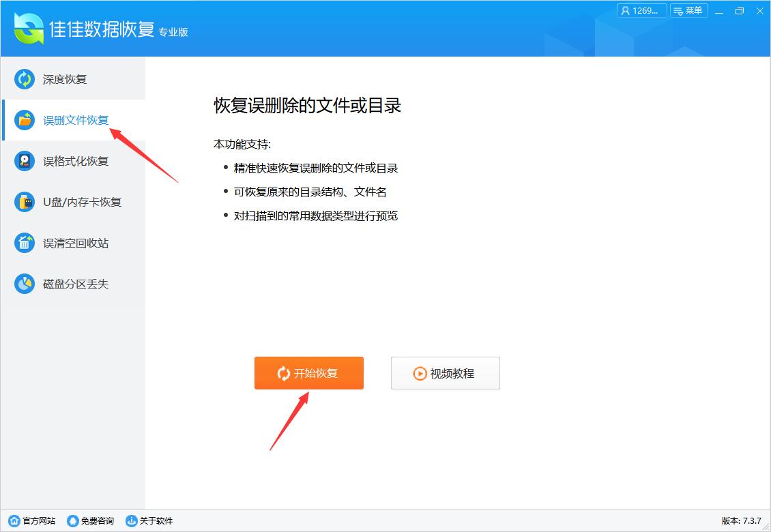This screenshot has height=532, width=771.
Task: Click the 免费咨询 chat bubble icon
Action: (72, 520)
